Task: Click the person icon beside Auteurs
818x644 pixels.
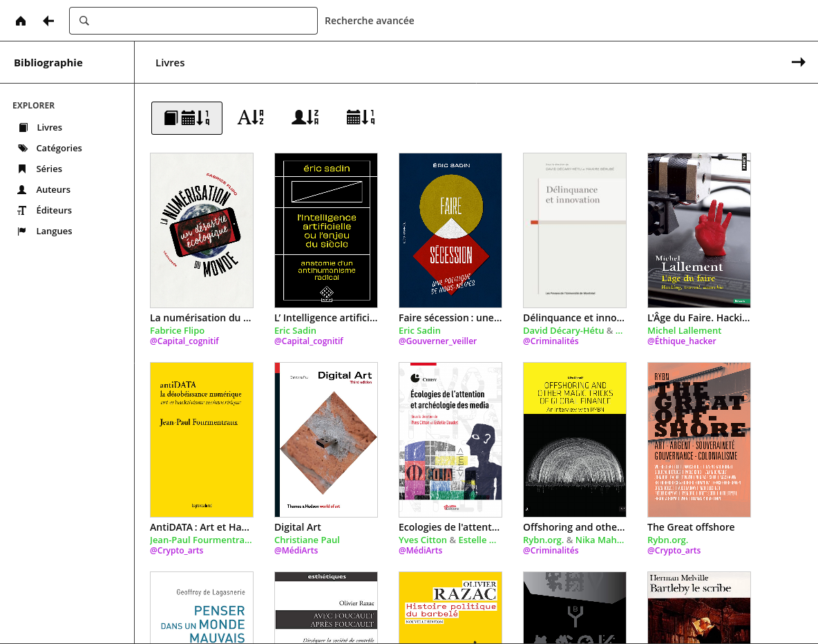Action: (22, 189)
